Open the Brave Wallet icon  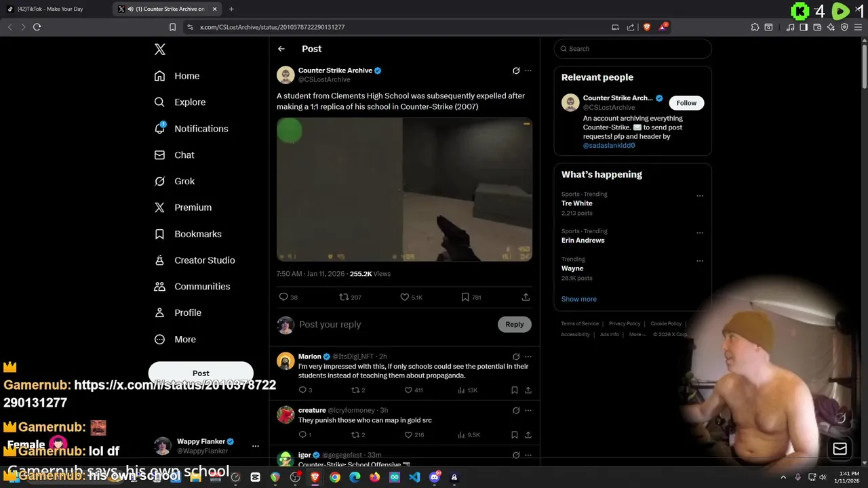pos(817,27)
